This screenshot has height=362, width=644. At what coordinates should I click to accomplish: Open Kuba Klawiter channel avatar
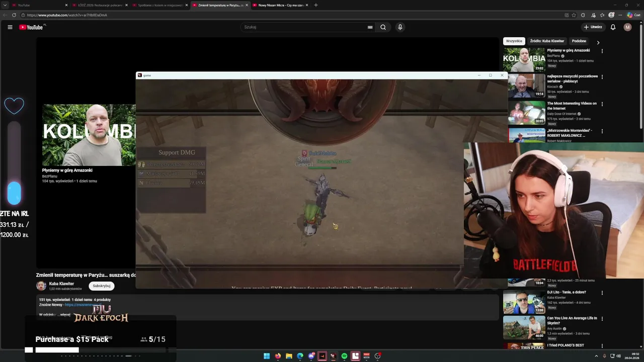coord(41,286)
